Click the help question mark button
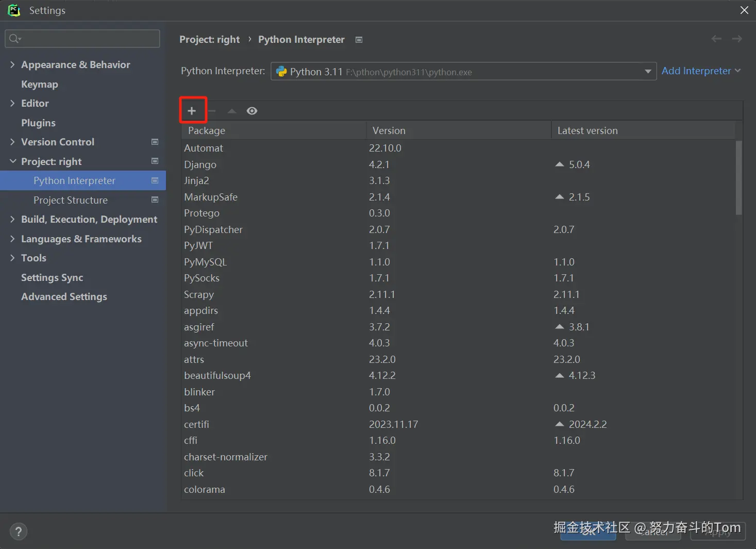 pos(19,531)
